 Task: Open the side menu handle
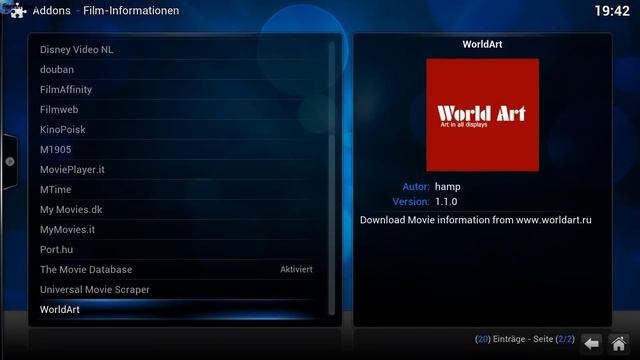coord(9,162)
